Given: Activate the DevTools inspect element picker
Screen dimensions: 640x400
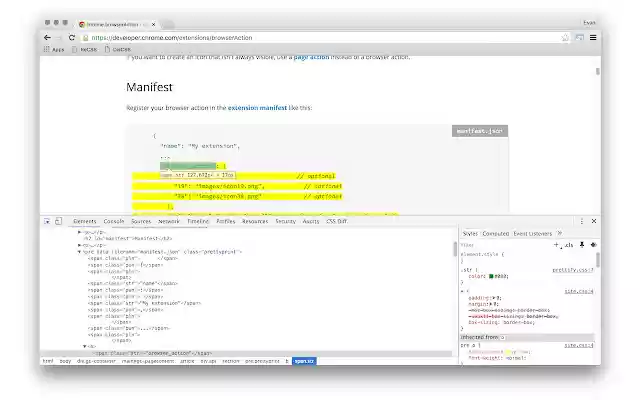Looking at the screenshot, I should 47,221.
